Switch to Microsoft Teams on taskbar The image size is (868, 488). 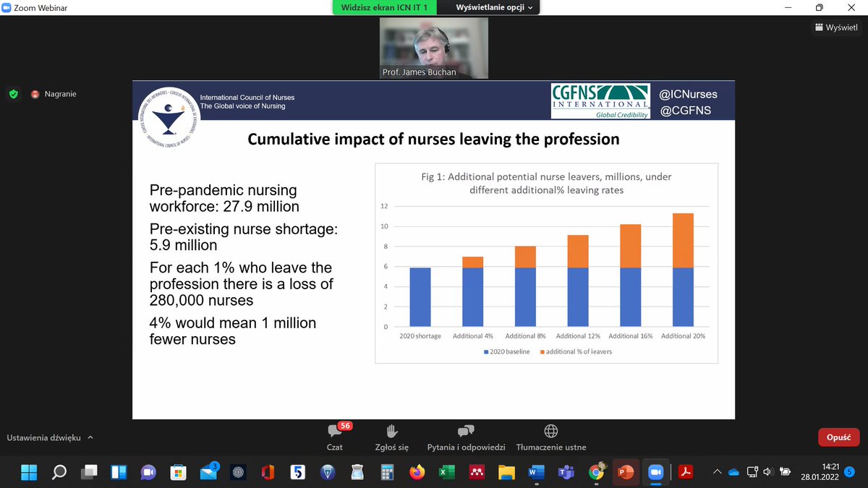566,472
